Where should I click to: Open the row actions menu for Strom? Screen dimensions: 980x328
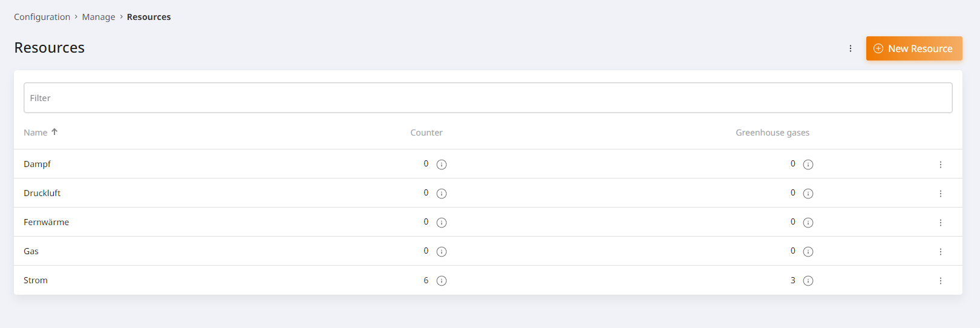[x=941, y=281]
